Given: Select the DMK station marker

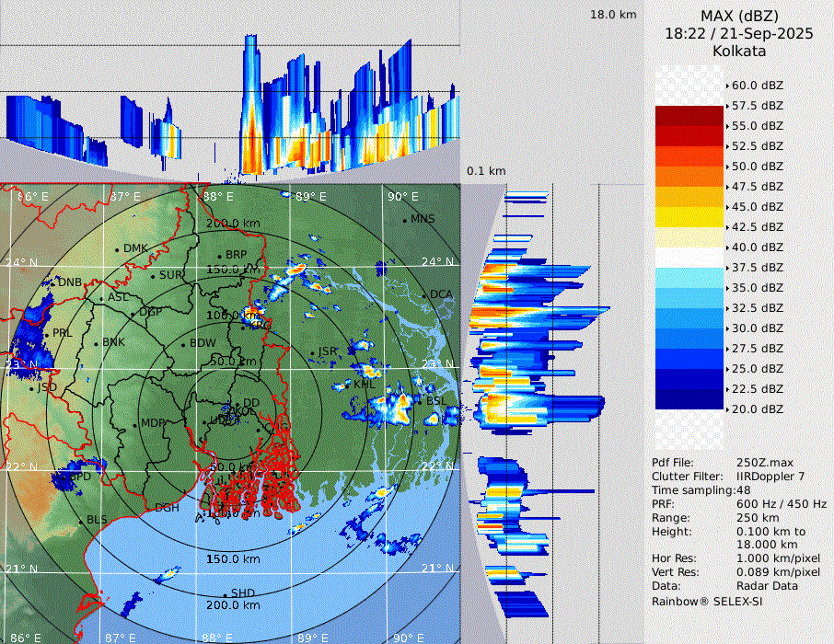Looking at the screenshot, I should coord(118,249).
